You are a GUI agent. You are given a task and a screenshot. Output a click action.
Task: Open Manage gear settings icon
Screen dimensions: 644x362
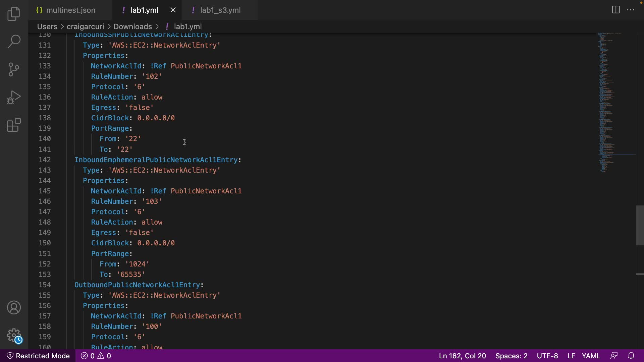14,335
